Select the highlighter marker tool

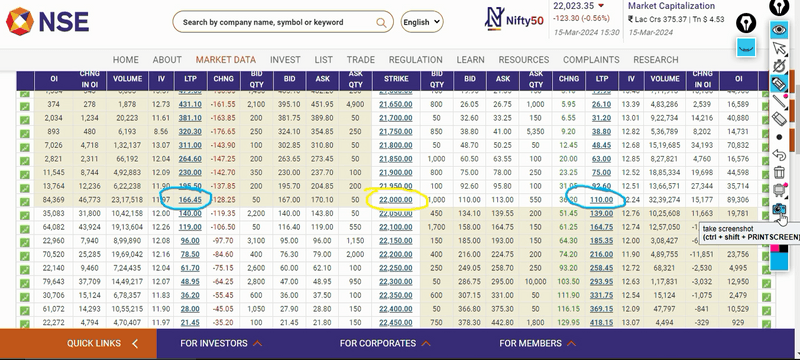(779, 84)
